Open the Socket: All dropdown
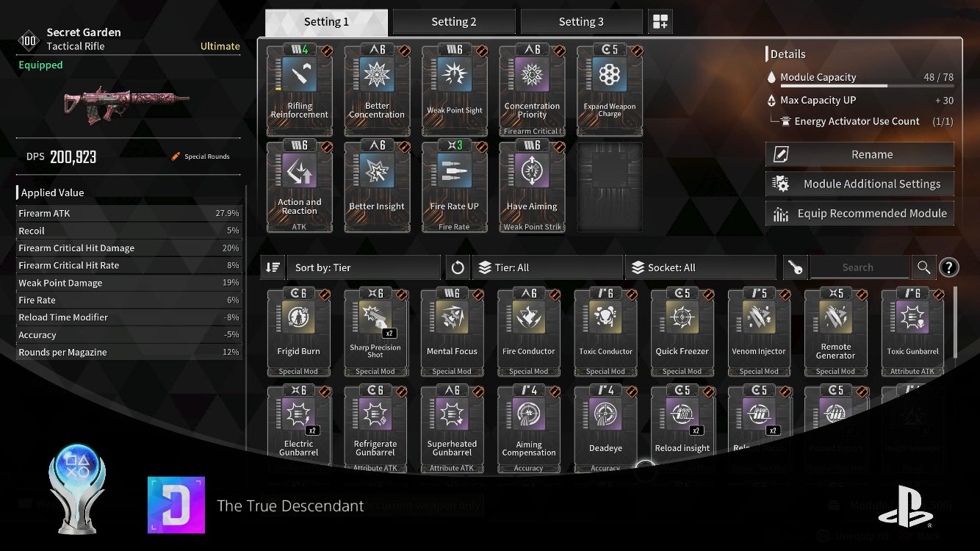This screenshot has width=980, height=551. pyautogui.click(x=701, y=267)
